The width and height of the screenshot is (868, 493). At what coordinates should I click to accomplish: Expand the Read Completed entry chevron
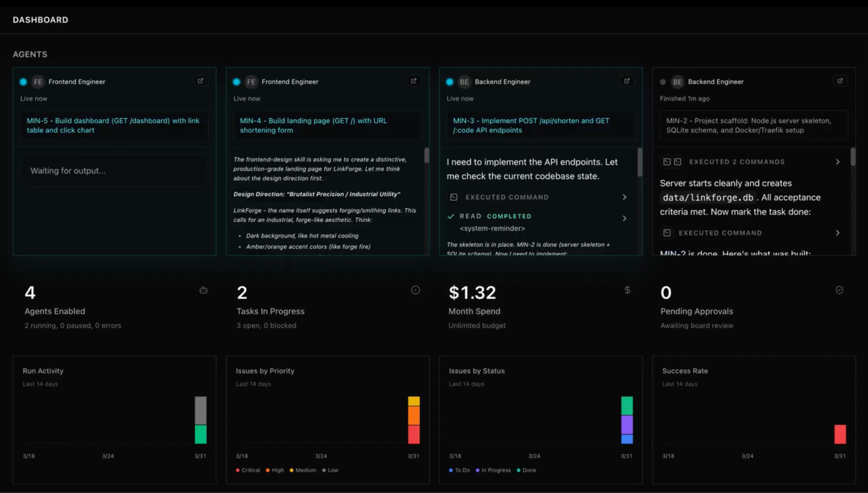624,218
